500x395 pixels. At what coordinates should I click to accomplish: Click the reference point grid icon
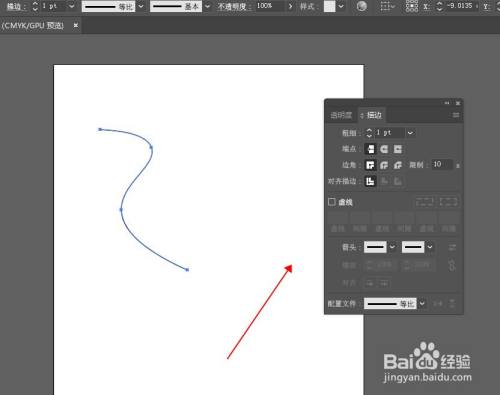pyautogui.click(x=412, y=6)
